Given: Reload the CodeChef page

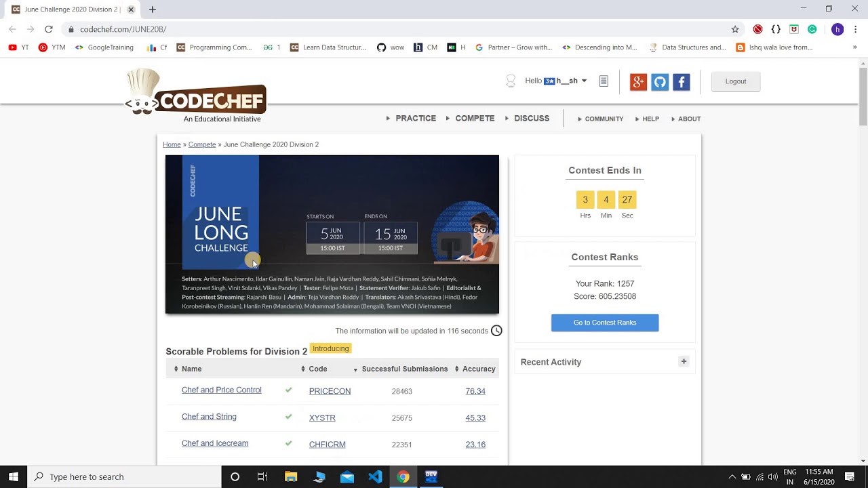Looking at the screenshot, I should (x=49, y=29).
